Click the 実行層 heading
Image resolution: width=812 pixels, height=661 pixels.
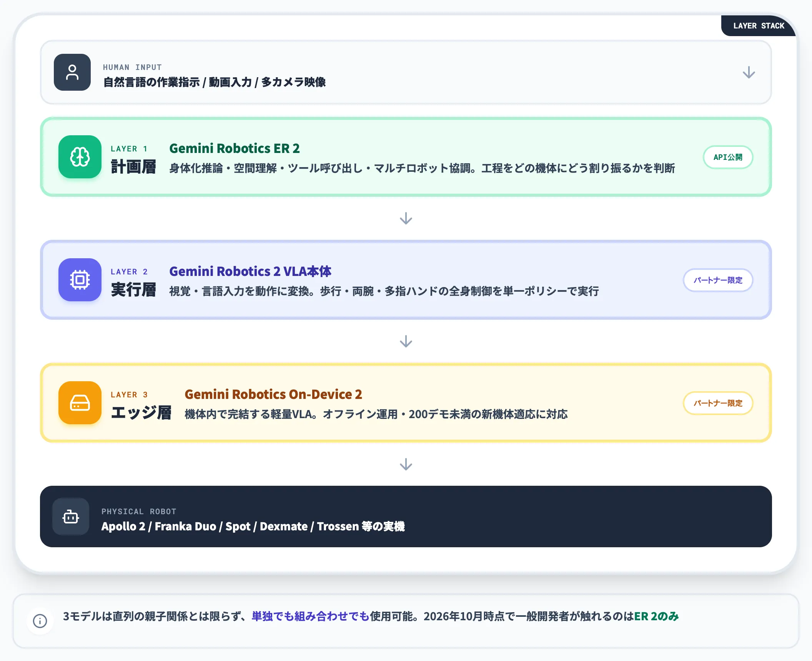[133, 290]
